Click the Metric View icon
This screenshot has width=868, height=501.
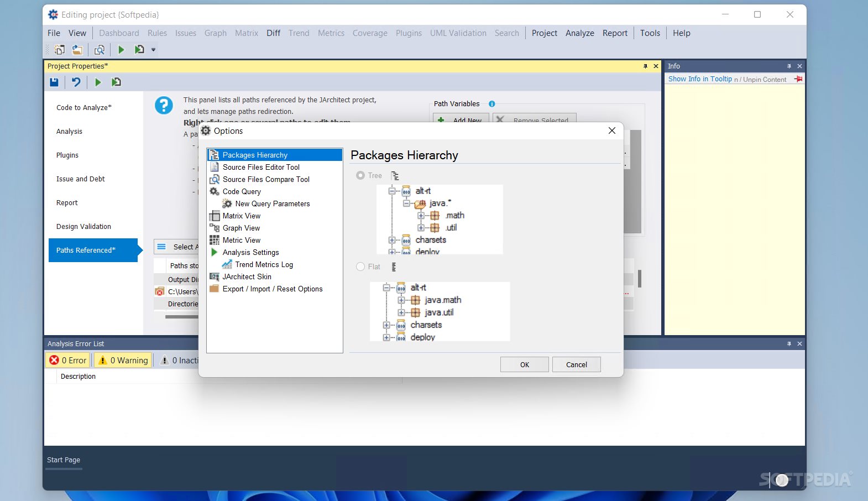[x=215, y=240]
